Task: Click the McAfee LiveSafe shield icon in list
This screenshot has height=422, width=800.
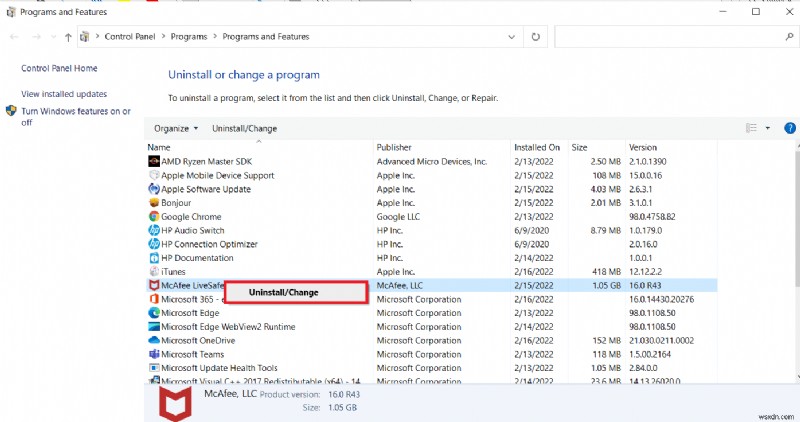Action: click(154, 285)
